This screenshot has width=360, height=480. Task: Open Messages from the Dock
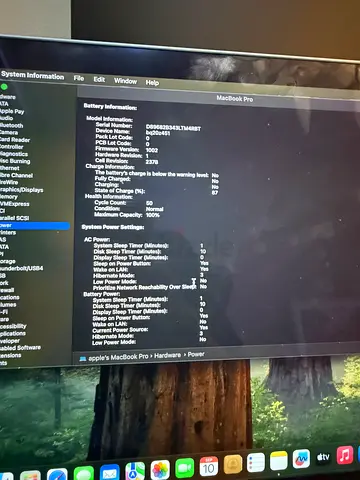tap(84, 474)
